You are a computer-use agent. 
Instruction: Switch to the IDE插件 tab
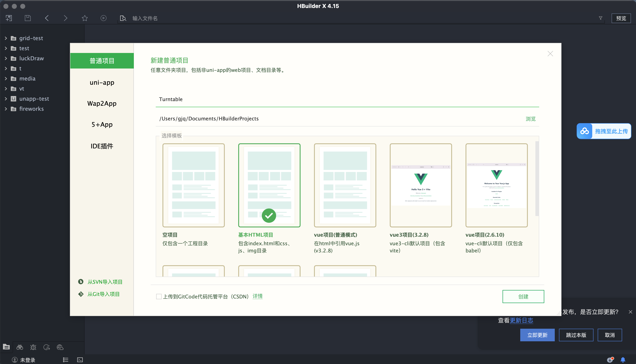(x=102, y=146)
